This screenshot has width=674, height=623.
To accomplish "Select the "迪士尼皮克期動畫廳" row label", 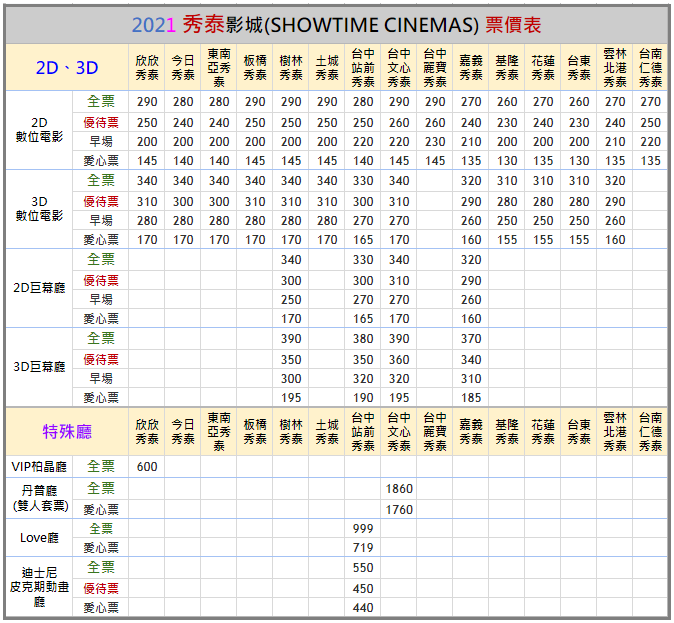I will (x=40, y=587).
